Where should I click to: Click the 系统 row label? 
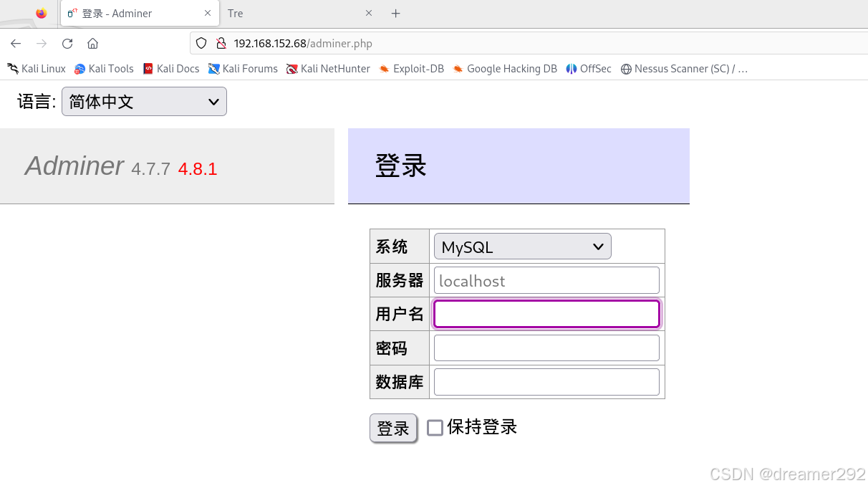click(392, 247)
